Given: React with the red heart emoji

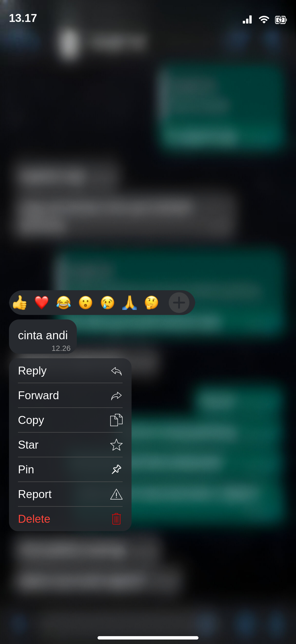Looking at the screenshot, I should pos(41,302).
